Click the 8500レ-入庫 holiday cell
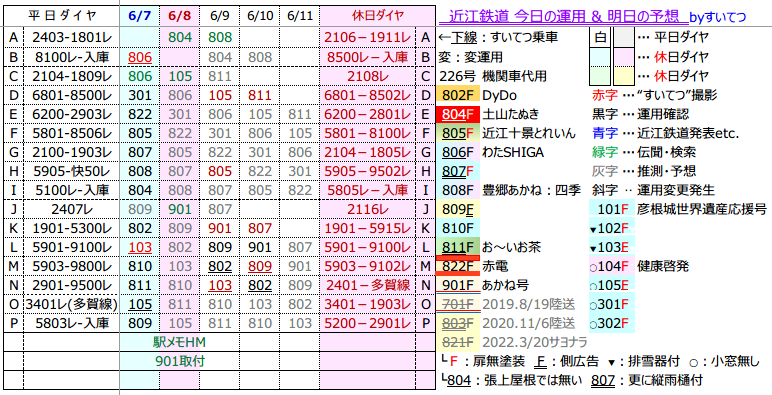Screen dimensions: 772x395 pyautogui.click(x=368, y=57)
